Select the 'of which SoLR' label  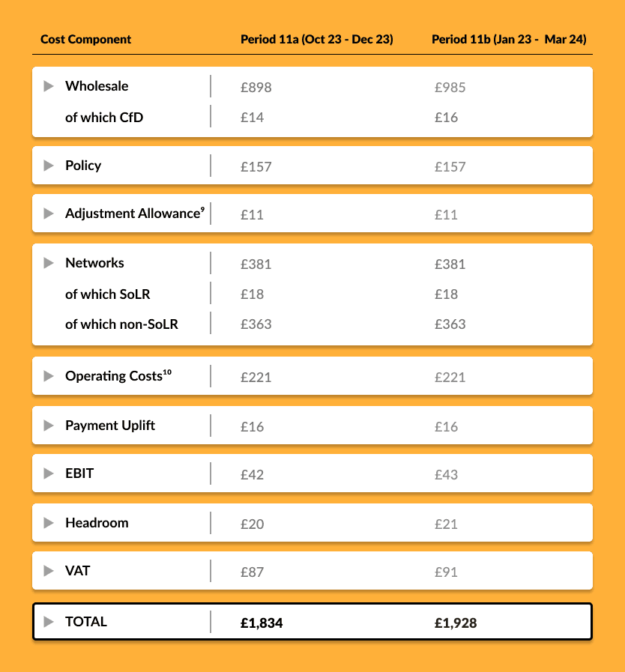[108, 294]
